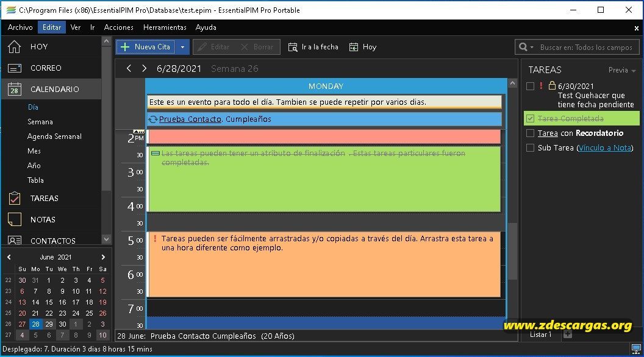This screenshot has width=644, height=357.
Task: Click the red priority mark on orange event
Action: [155, 238]
